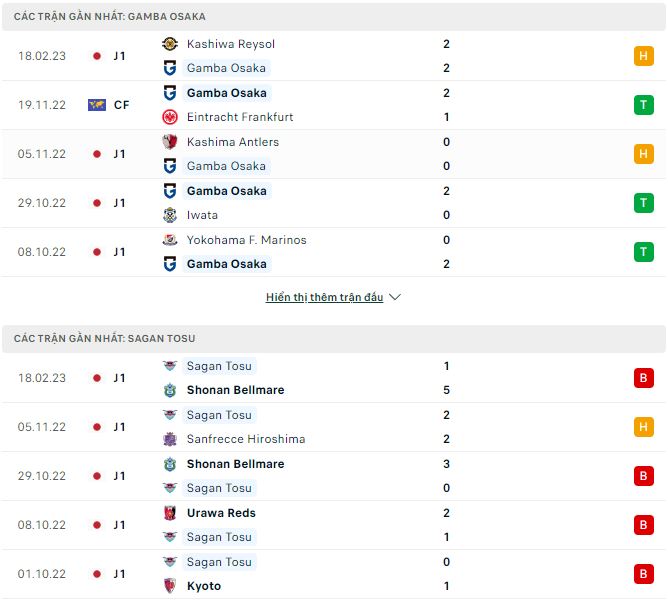Open "Hiển thị thêm trận đấu" link
Image resolution: width=668 pixels, height=600 pixels.
click(x=324, y=297)
